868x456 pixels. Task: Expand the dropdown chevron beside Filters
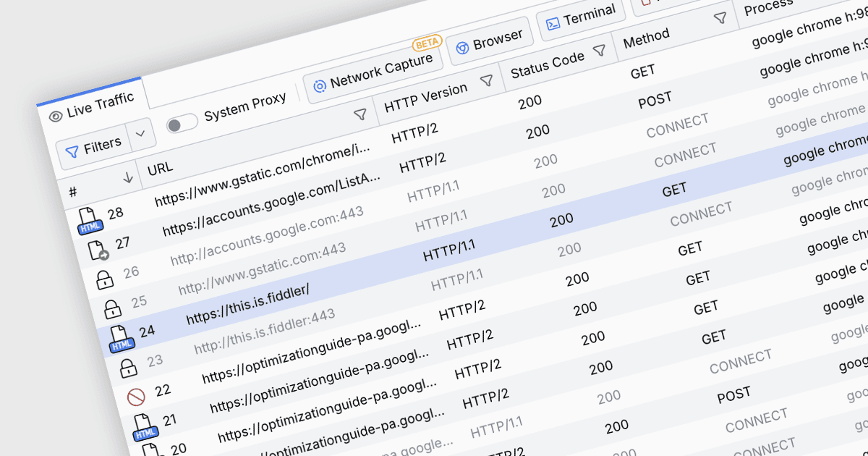tap(141, 134)
